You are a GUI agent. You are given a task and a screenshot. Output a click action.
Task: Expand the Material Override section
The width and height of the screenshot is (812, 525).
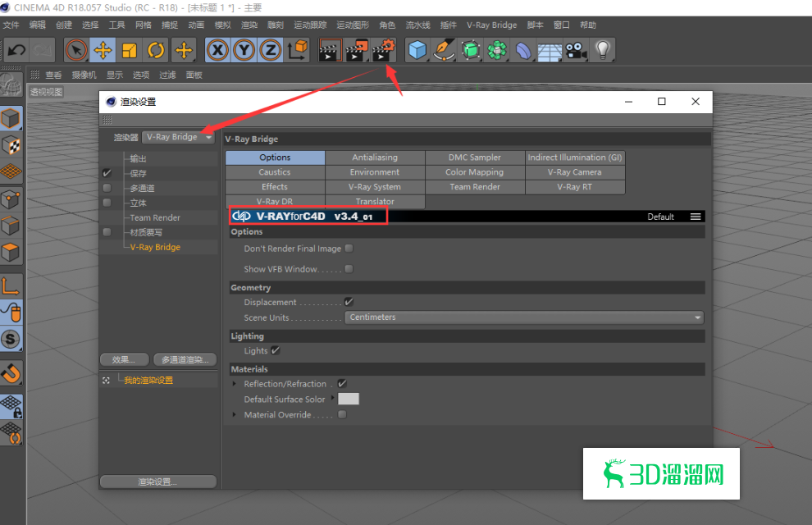pos(235,415)
